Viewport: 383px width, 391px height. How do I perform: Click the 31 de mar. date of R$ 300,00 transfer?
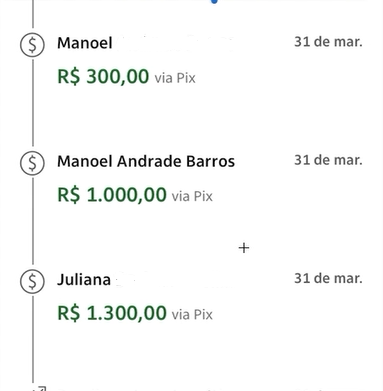pos(328,42)
